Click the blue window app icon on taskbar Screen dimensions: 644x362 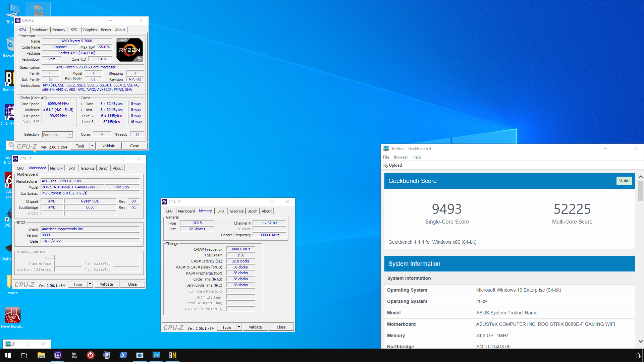140,355
